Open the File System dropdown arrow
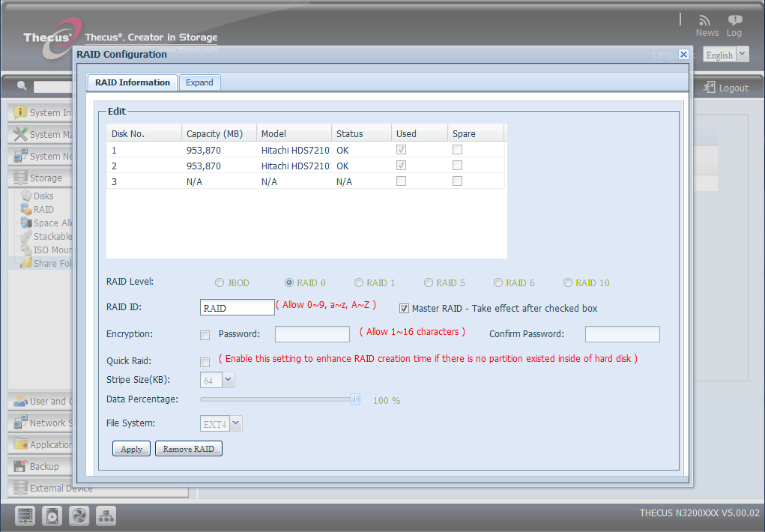This screenshot has height=532, width=765. 236,423
